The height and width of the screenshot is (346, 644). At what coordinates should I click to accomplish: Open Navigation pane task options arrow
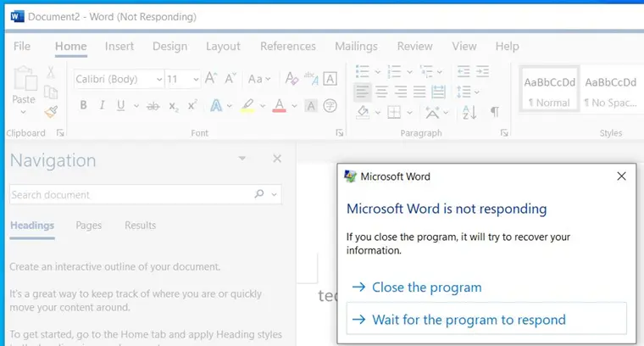[x=242, y=159]
